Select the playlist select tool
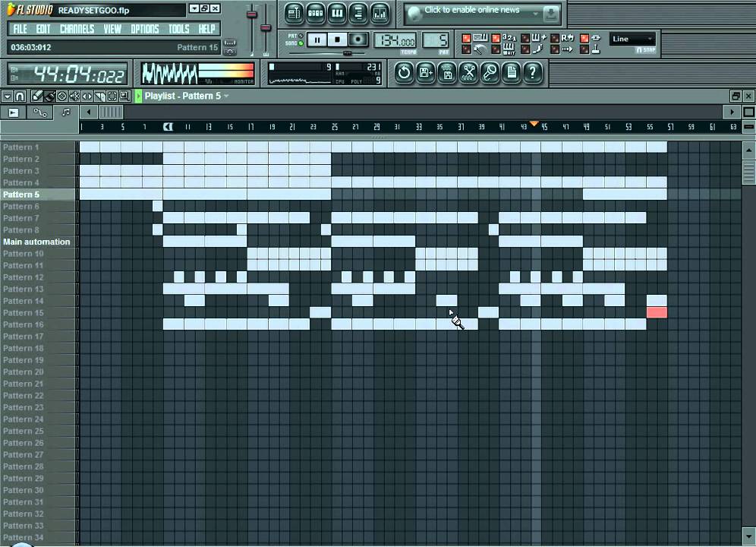 [112, 96]
